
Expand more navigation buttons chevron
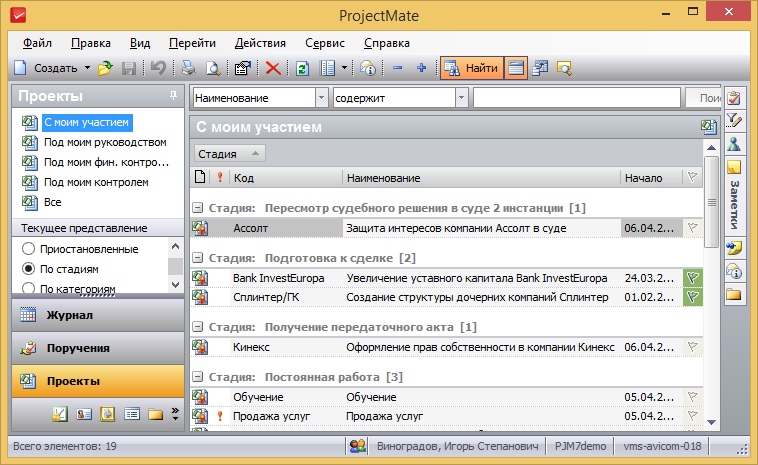pos(175,414)
